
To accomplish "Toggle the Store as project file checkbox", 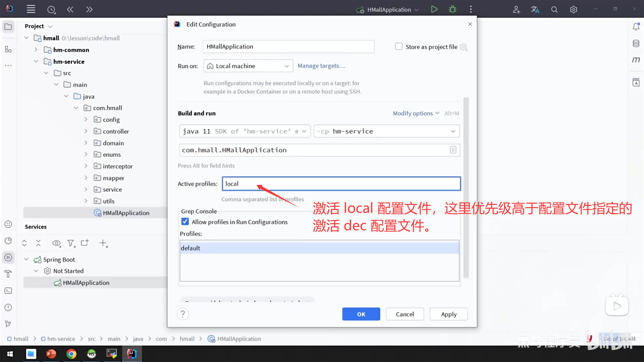I will pos(399,46).
